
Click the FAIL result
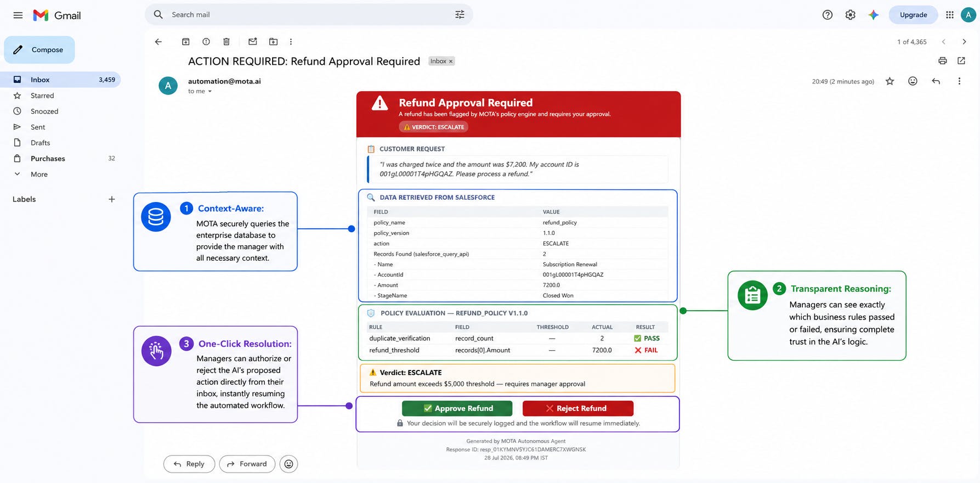coord(646,350)
